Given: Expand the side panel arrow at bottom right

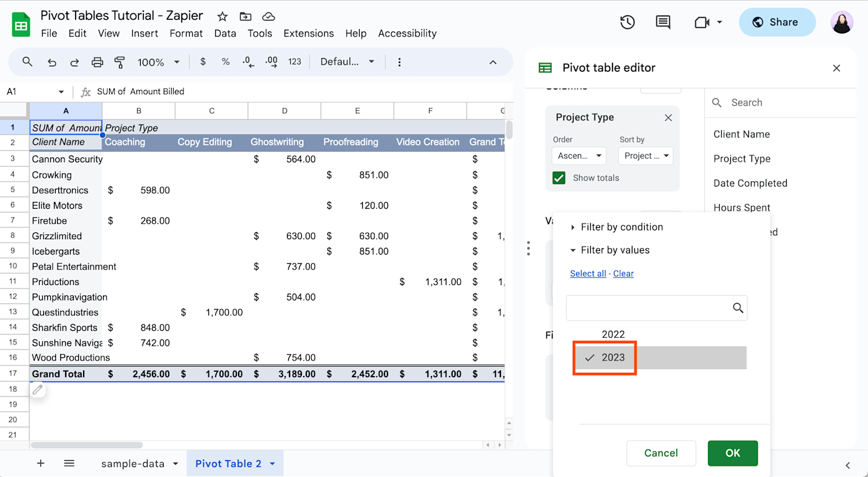Looking at the screenshot, I should point(848,465).
